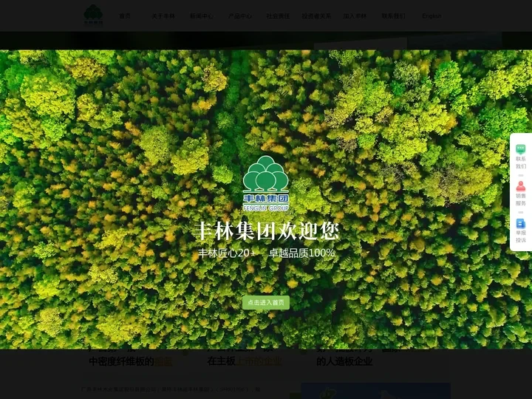Switch language to English
This screenshot has height=399, width=532.
[432, 16]
